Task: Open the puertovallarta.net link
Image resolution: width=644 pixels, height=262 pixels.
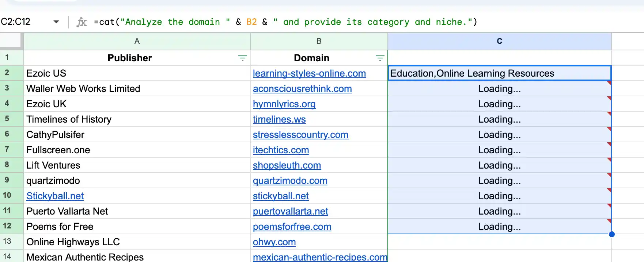Action: pos(291,211)
